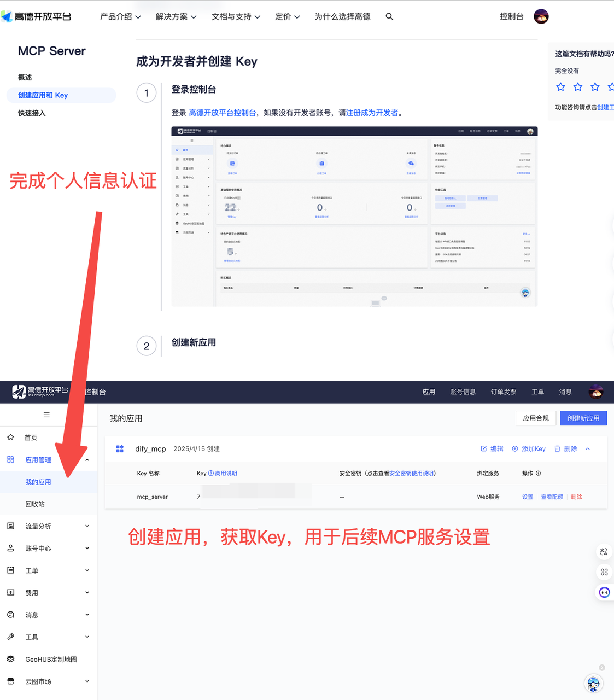
Task: Follow the 注册成为开发者 link
Action: 372,113
